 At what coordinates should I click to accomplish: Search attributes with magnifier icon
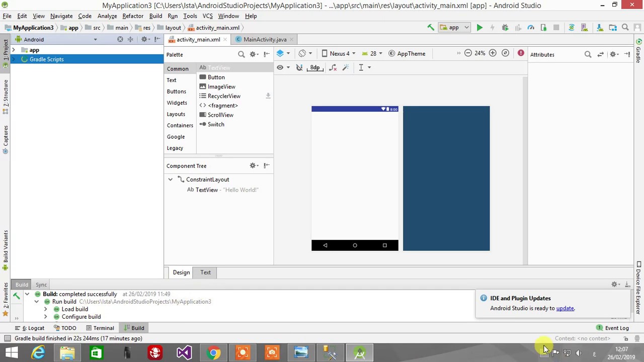[x=588, y=54]
